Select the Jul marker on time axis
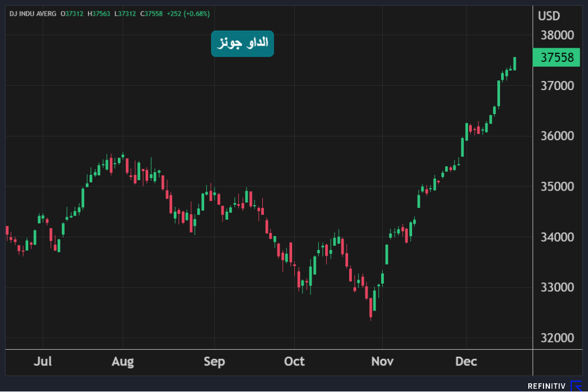Screen dimensions: 588x392 tap(43, 362)
